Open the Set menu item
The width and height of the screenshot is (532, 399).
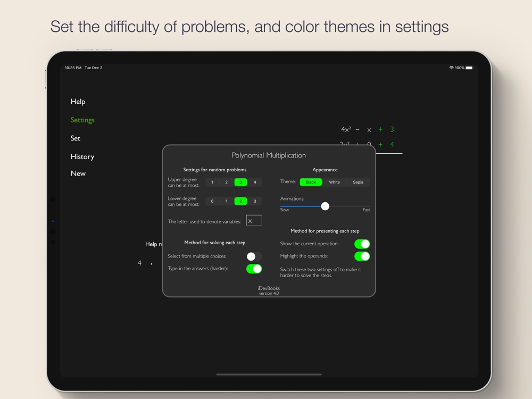point(76,138)
